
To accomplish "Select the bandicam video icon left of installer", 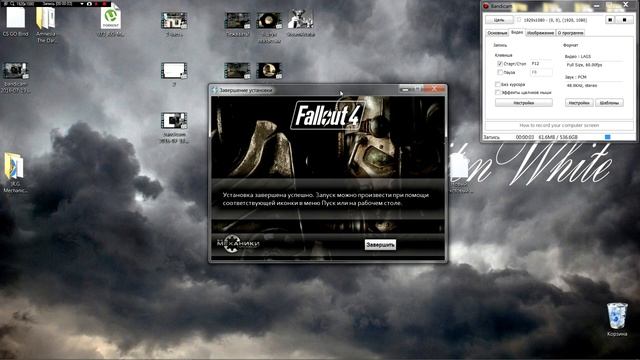I will 174,127.
